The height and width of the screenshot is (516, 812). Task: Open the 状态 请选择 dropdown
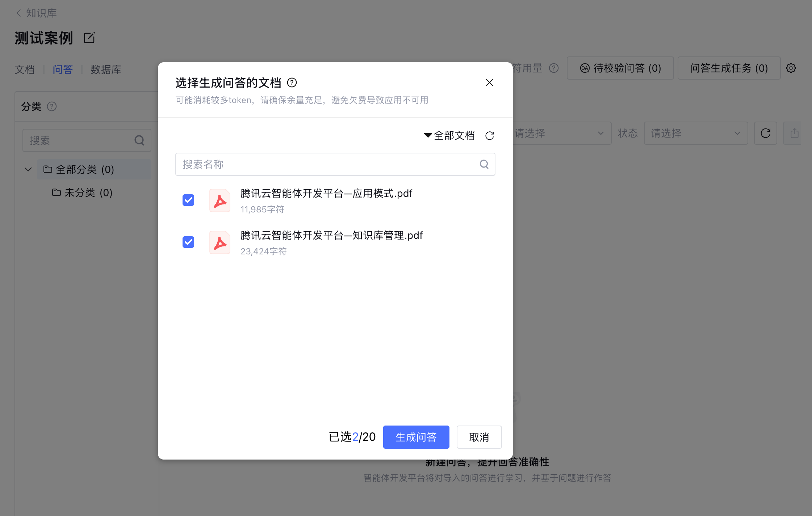tap(695, 133)
